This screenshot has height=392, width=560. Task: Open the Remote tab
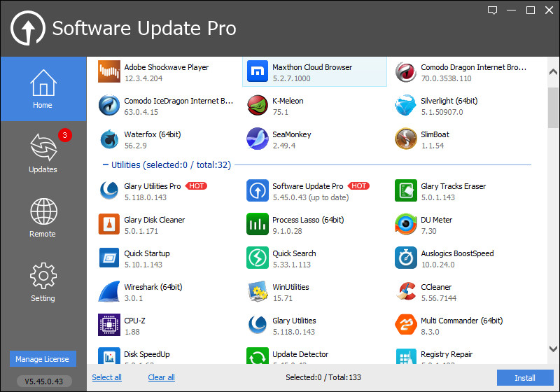pos(43,218)
